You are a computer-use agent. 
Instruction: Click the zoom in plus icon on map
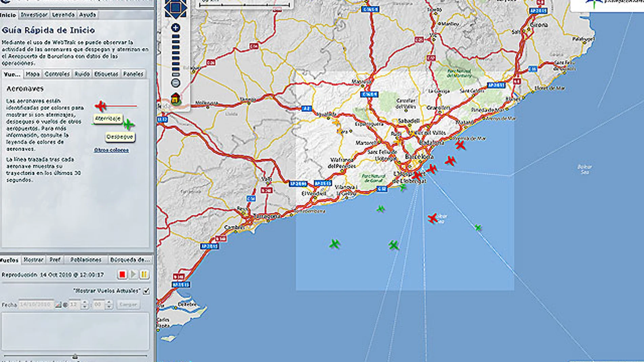[x=176, y=28]
